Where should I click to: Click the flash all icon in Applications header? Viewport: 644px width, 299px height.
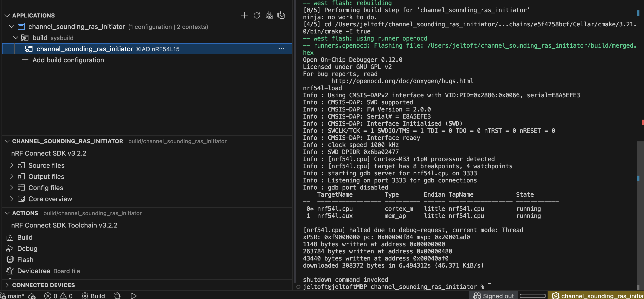(x=281, y=15)
